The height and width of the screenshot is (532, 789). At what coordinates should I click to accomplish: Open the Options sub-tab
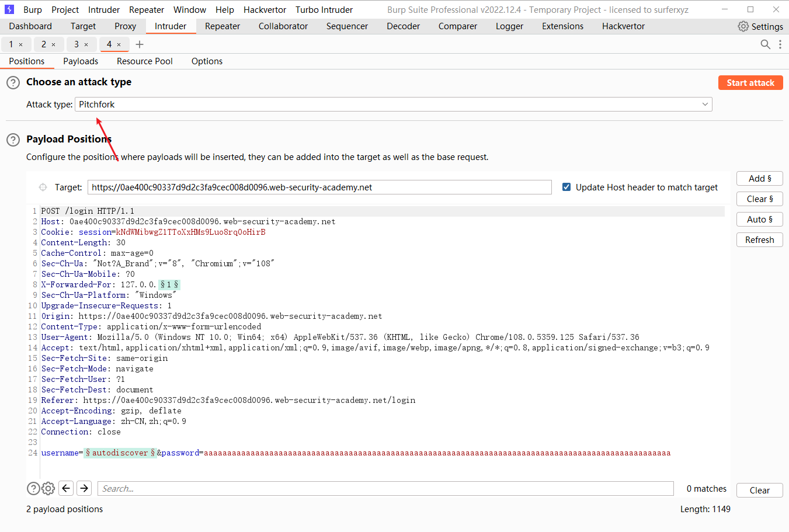point(207,61)
